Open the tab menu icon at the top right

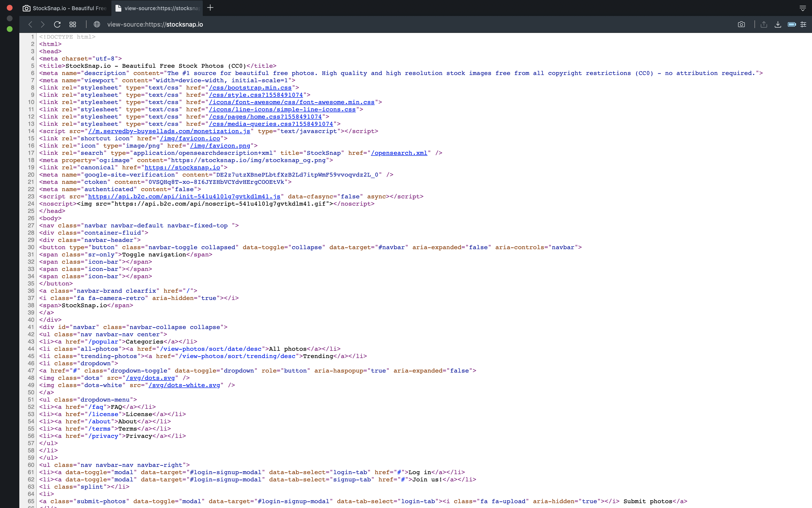click(x=803, y=8)
